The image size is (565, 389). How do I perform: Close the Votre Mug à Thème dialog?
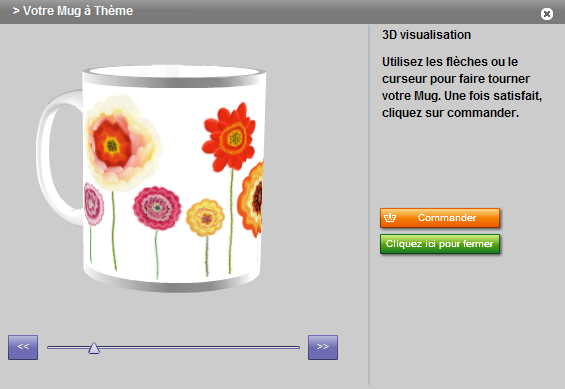547,14
